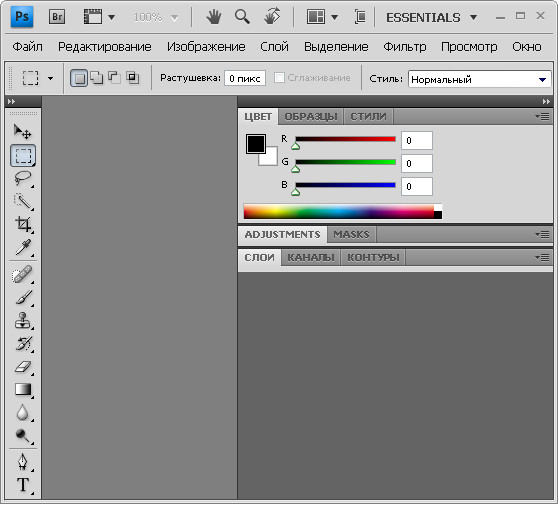Screen dimensions: 559x505
Task: Click the Растушевка input field
Action: pos(245,78)
